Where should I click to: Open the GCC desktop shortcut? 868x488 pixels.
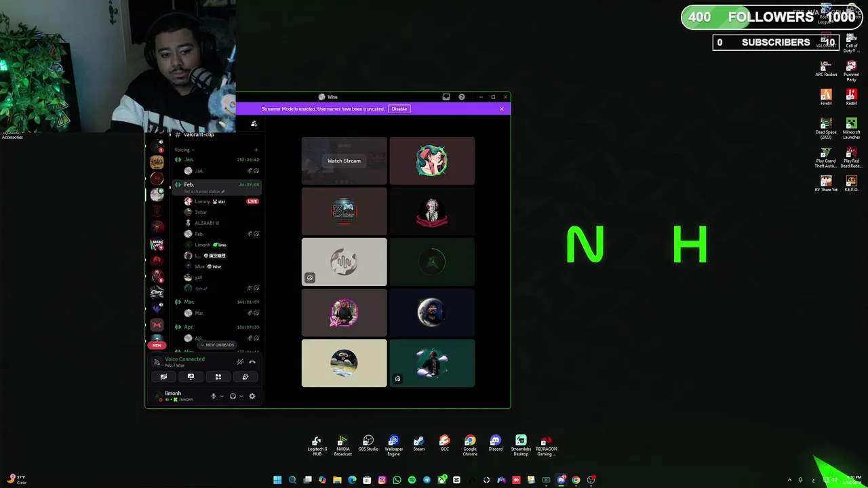pyautogui.click(x=444, y=443)
